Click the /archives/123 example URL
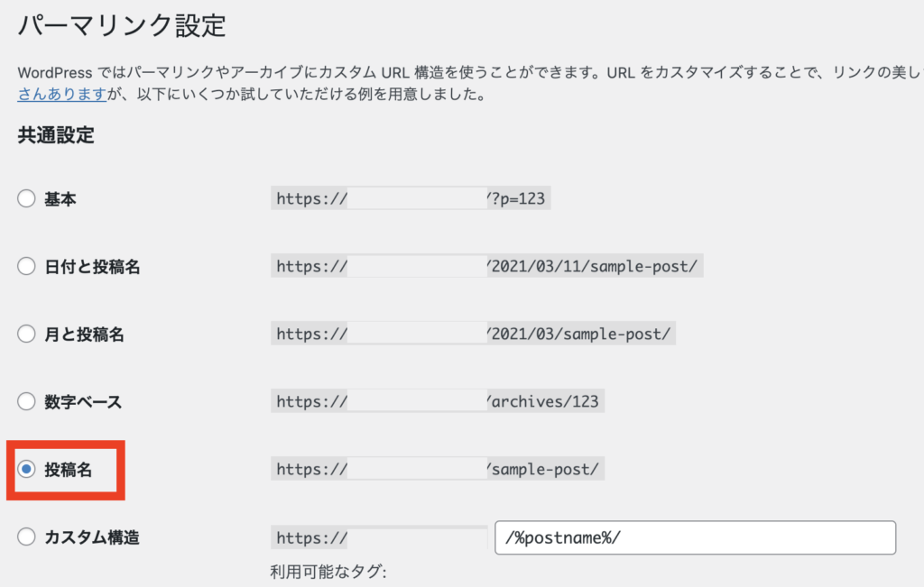Viewport: 924px width, 587px height. tap(545, 402)
